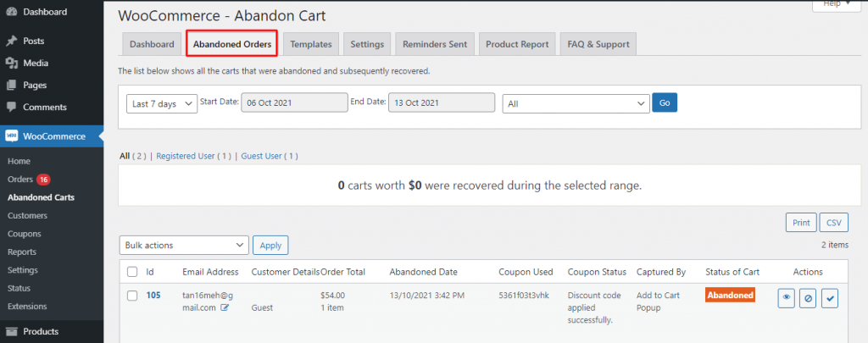Screen dimensions: 868x343
Task: Open the Last 7 days range dropdown
Action: click(x=162, y=103)
